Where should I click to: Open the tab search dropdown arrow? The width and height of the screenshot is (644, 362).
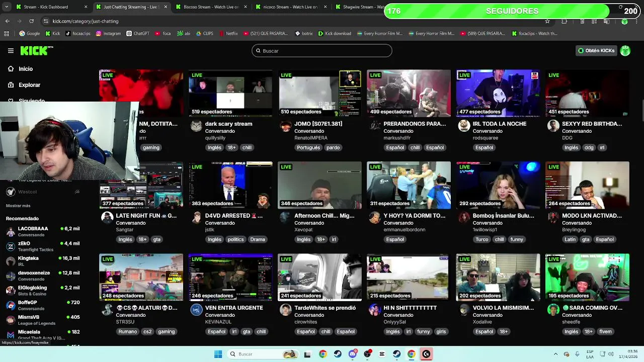click(x=6, y=7)
